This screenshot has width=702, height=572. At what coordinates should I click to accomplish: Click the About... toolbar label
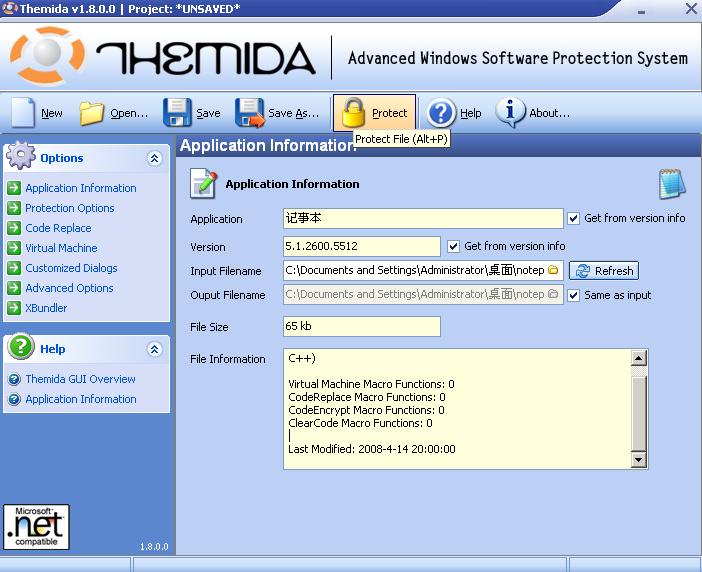[x=550, y=113]
